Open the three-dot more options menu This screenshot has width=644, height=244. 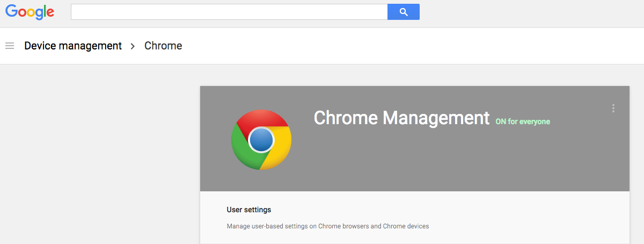coord(613,108)
